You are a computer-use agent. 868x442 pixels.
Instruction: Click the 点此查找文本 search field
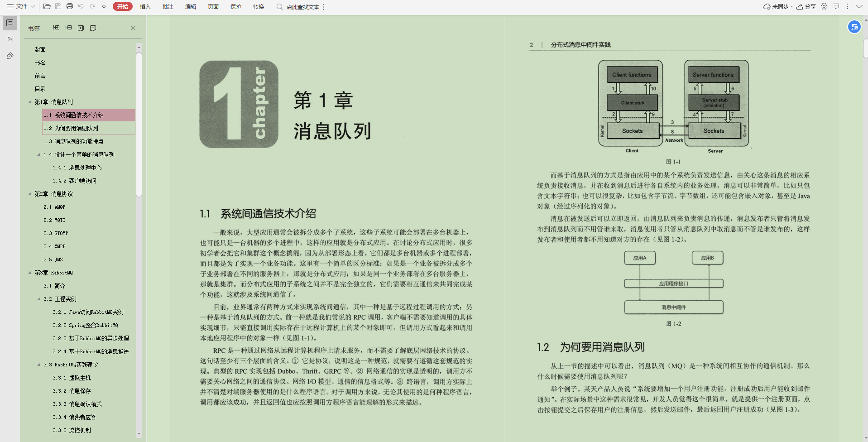pyautogui.click(x=302, y=7)
